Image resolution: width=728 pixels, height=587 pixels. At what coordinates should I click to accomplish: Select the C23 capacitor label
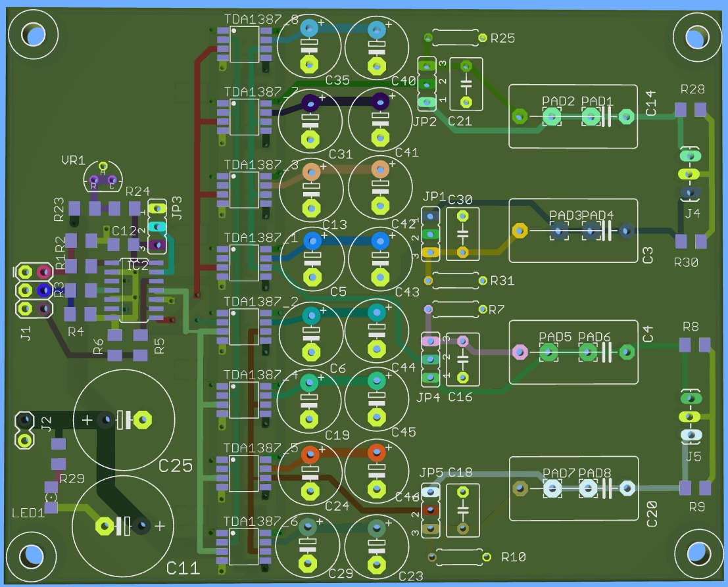pyautogui.click(x=411, y=576)
